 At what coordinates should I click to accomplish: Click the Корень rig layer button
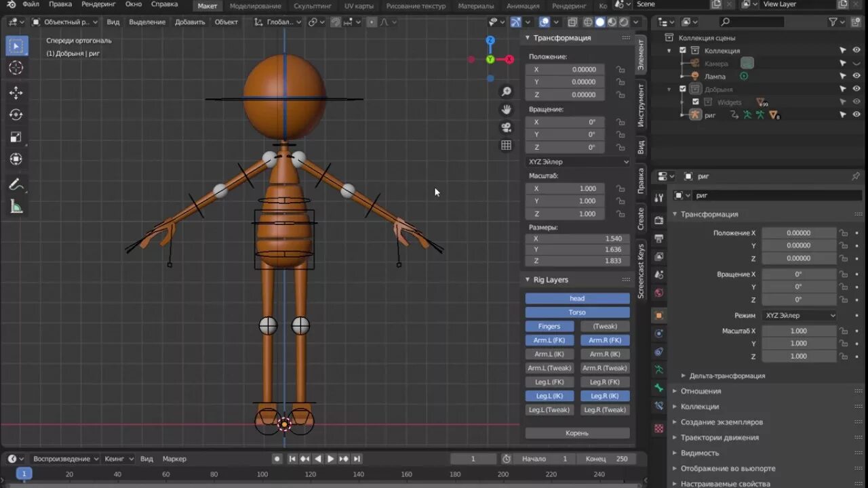[577, 433]
